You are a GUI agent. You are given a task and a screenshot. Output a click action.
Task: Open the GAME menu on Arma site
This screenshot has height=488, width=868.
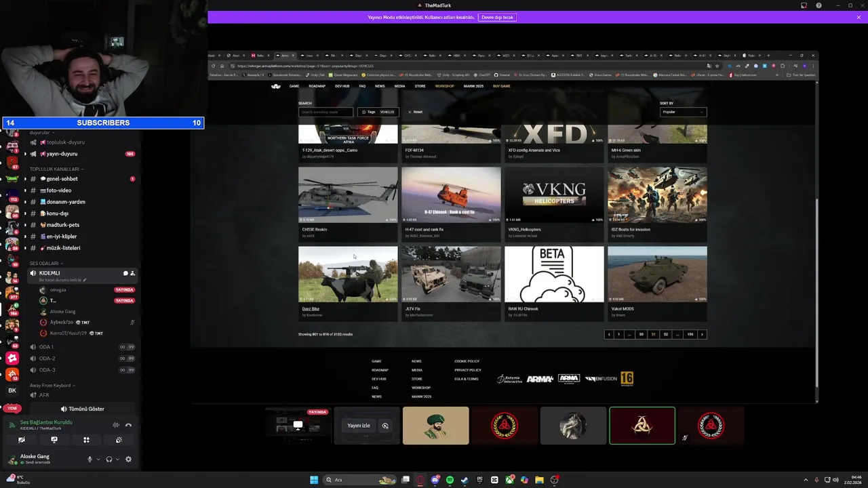point(294,86)
